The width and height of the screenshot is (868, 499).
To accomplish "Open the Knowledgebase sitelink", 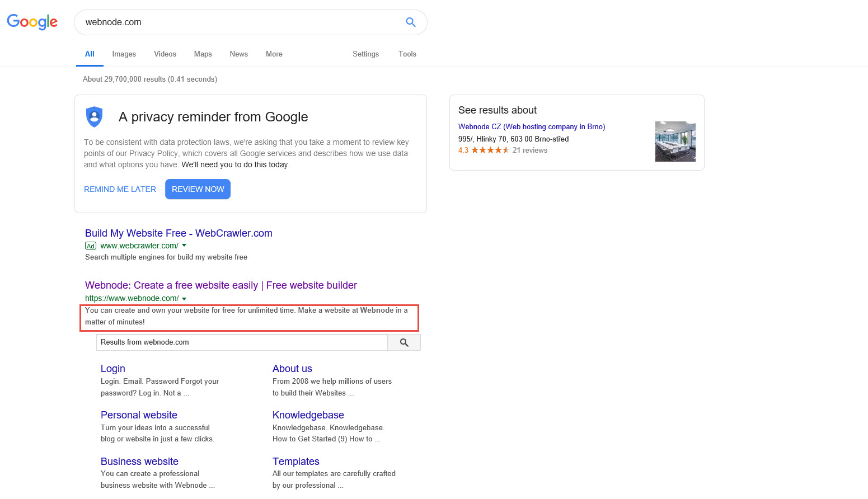I will pos(308,415).
